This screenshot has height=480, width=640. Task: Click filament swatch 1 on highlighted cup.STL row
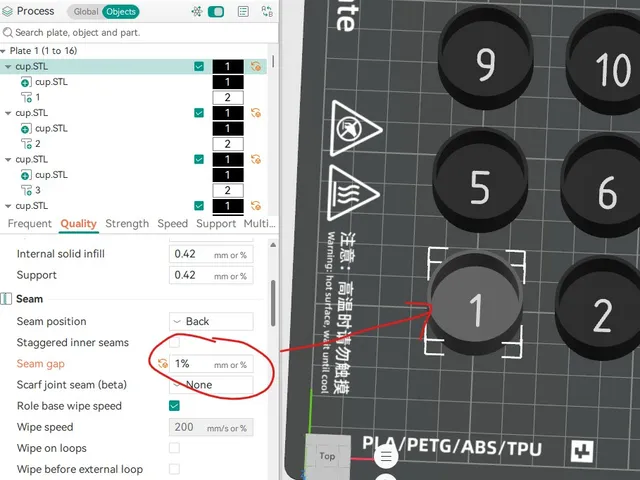pos(228,67)
